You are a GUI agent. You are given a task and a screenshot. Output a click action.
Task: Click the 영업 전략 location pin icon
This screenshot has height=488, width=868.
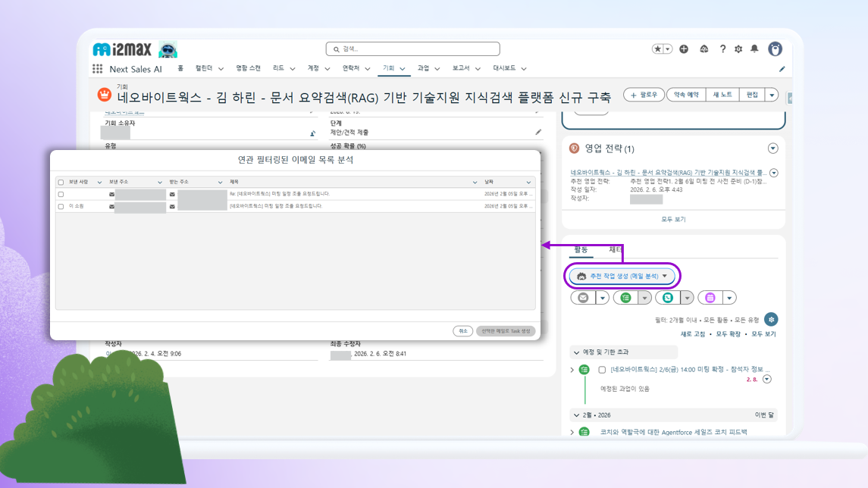pos(574,149)
